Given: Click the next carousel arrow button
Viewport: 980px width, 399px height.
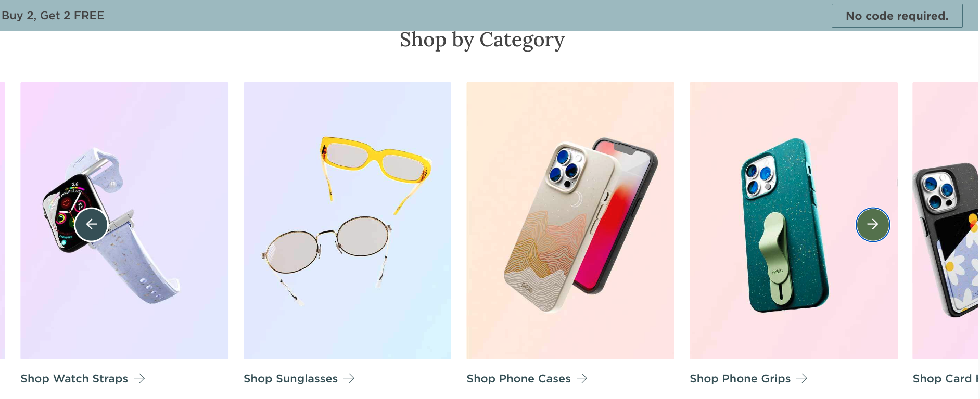Looking at the screenshot, I should (x=873, y=224).
